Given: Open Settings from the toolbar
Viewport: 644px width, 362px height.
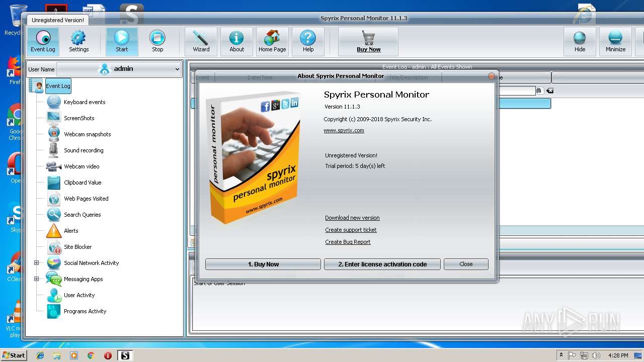Looking at the screenshot, I should click(x=78, y=41).
